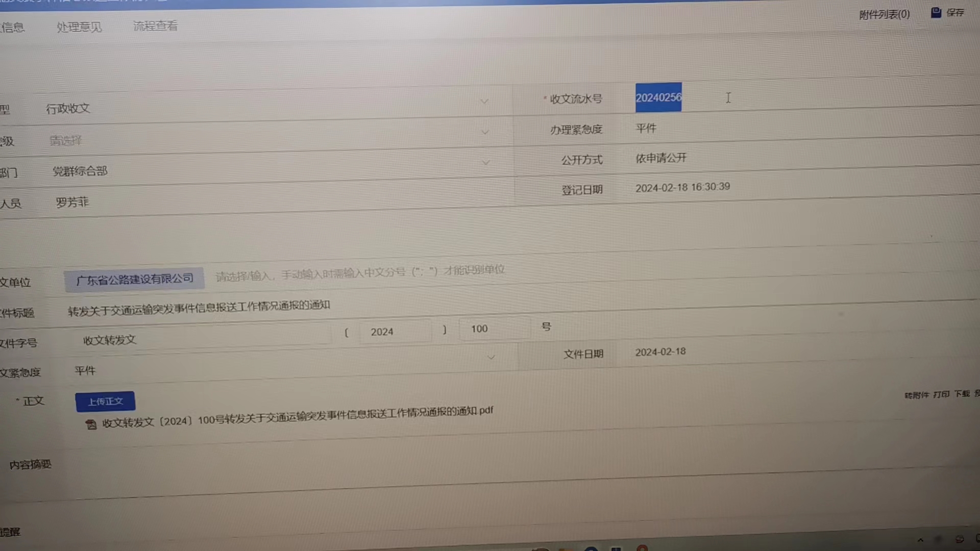Image resolution: width=980 pixels, height=551 pixels.
Task: Click the PDF file icon beside attachment name
Action: pos(91,424)
